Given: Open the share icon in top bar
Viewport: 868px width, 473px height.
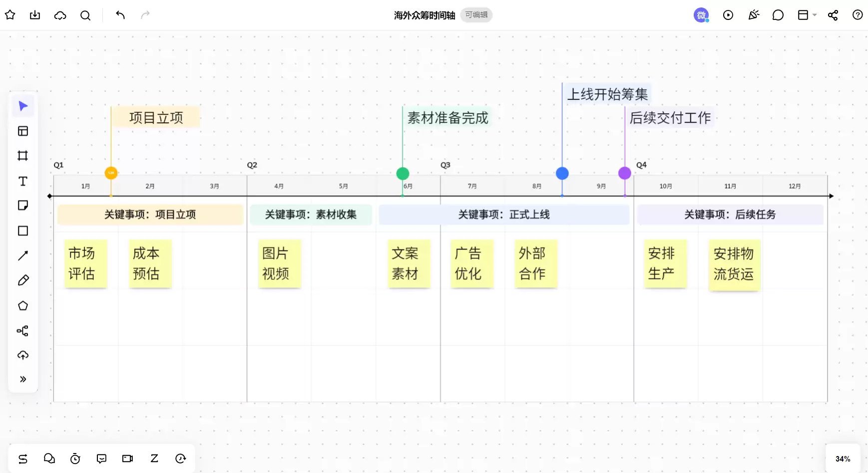Looking at the screenshot, I should 833,15.
